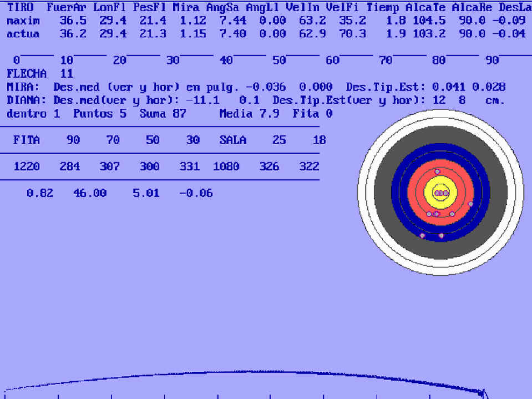The width and height of the screenshot is (532, 399).
Task: Select value 36.2 in the actua row
Action: click(73, 34)
